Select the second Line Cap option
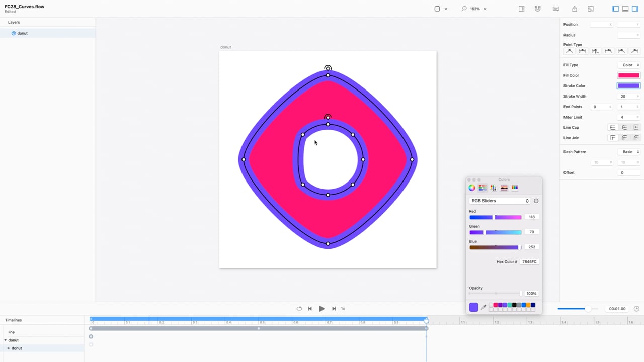The height and width of the screenshot is (362, 644). [x=624, y=127]
